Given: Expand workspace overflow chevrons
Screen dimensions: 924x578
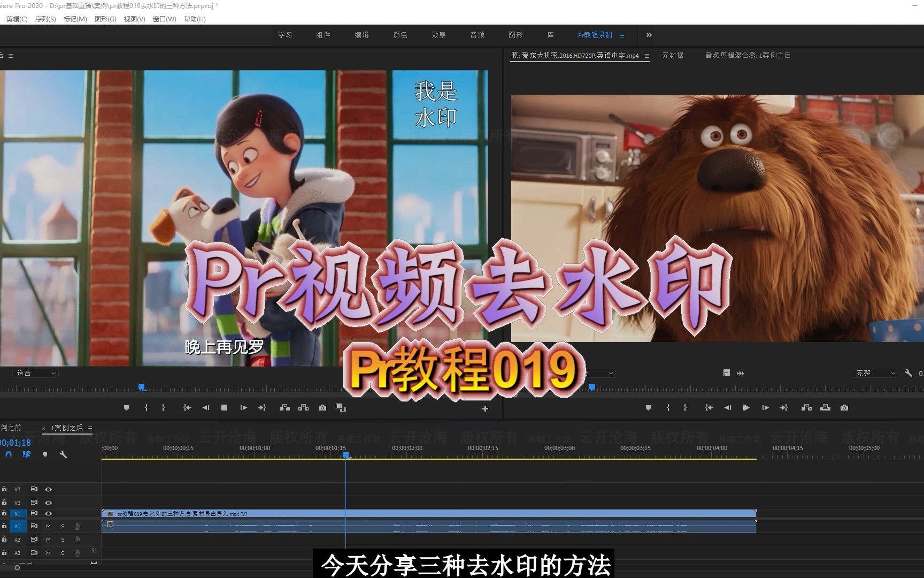Looking at the screenshot, I should (x=649, y=35).
